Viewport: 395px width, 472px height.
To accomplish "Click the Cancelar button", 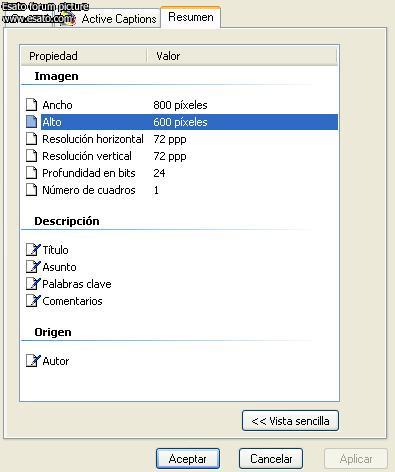I will pyautogui.click(x=271, y=459).
